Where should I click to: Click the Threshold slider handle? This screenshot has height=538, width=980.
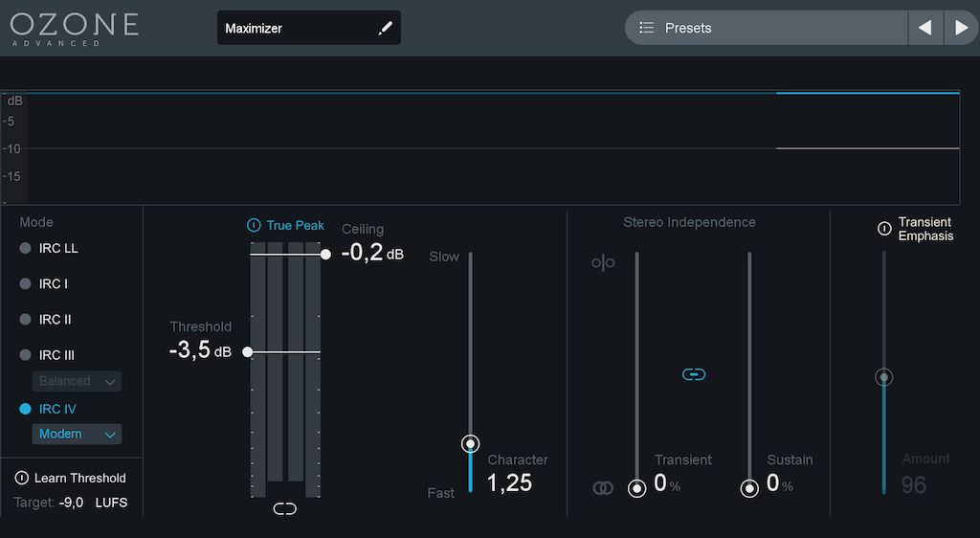(x=248, y=352)
